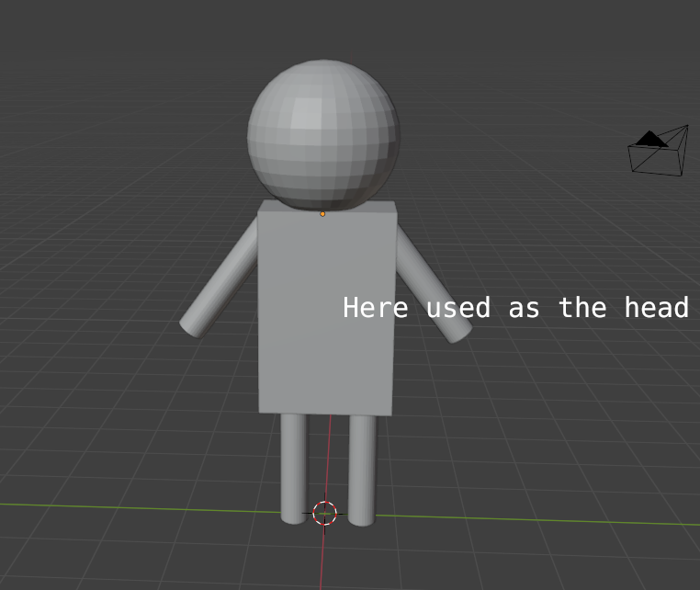Image resolution: width=700 pixels, height=590 pixels.
Task: Click the bottom end of the right leg
Action: 361,520
